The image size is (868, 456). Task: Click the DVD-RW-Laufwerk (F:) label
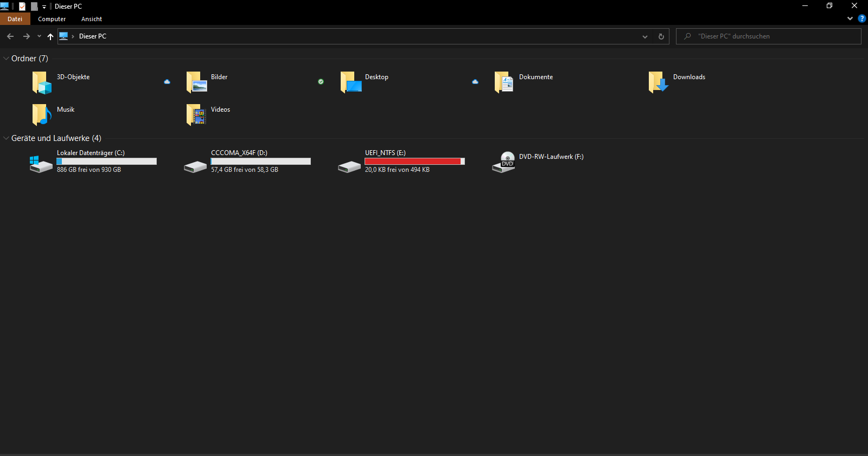click(551, 157)
